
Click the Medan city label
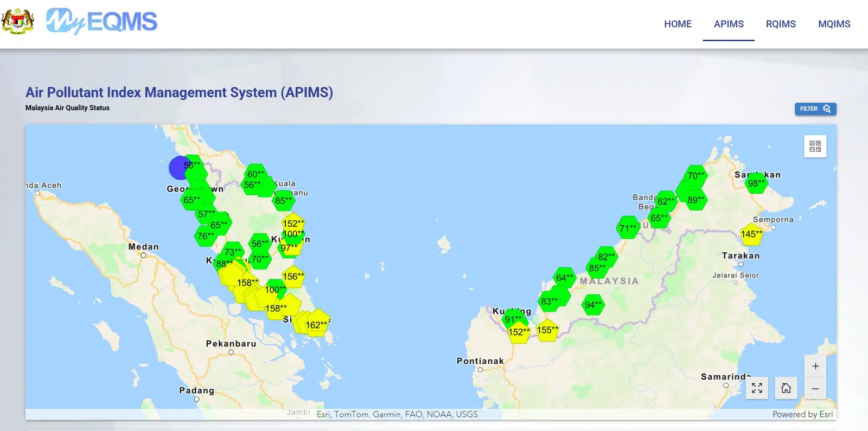point(143,246)
